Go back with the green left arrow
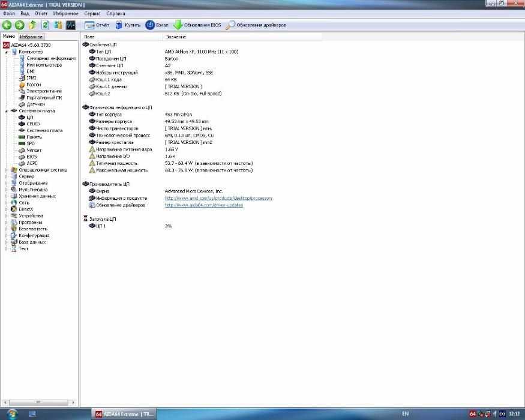The height and width of the screenshot is (420, 525). pyautogui.click(x=7, y=25)
